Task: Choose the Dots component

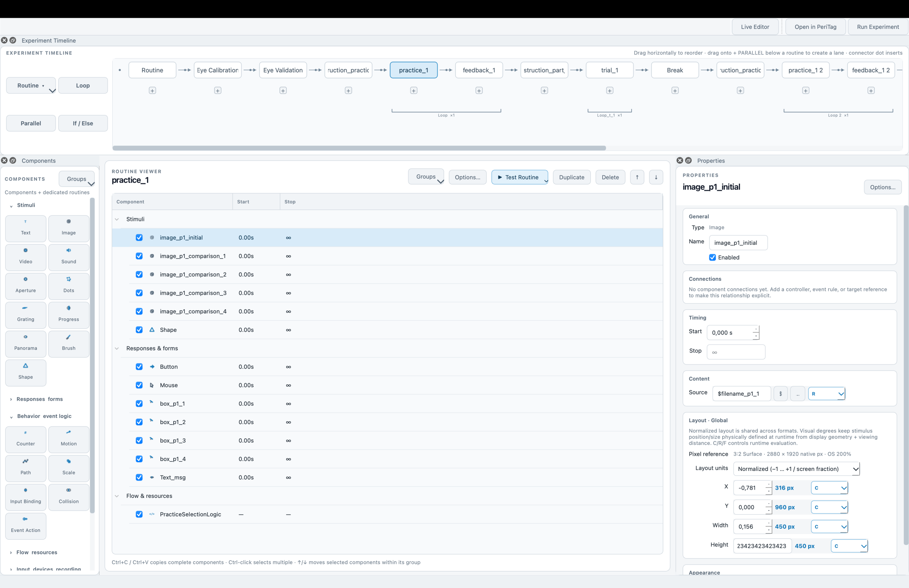Action: [69, 286]
